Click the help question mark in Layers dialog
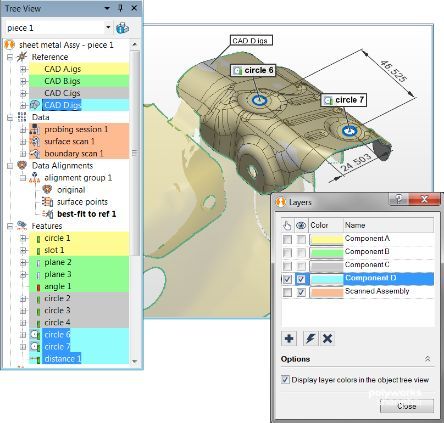The width and height of the screenshot is (444, 423). (398, 199)
